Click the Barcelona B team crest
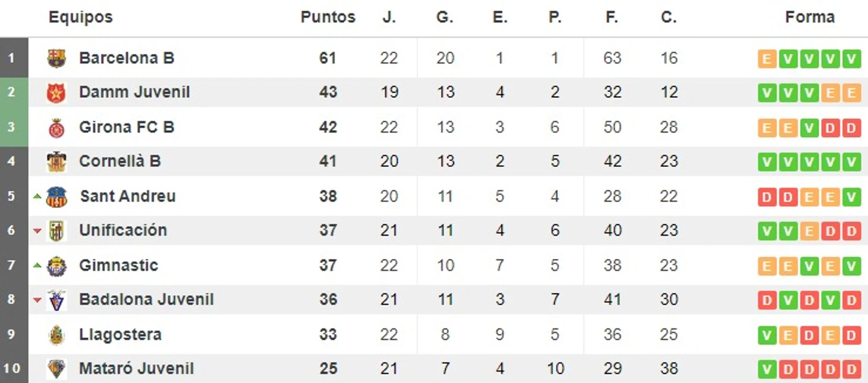 pos(56,58)
